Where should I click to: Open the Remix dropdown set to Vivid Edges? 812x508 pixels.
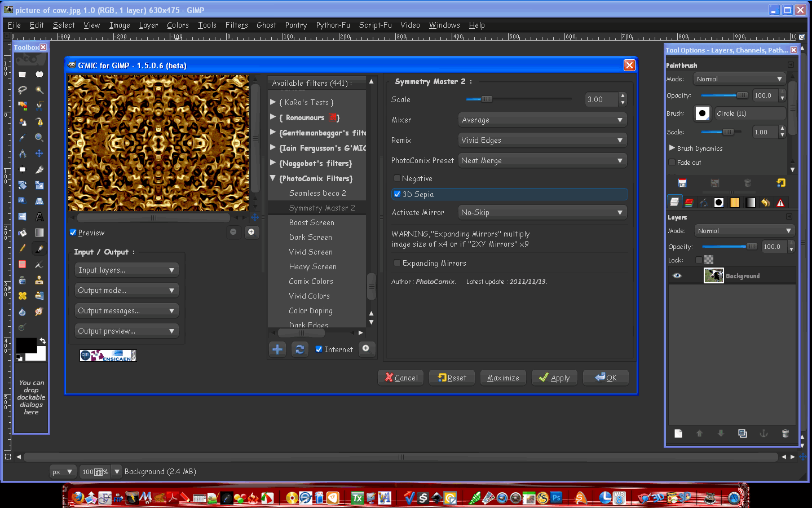(x=542, y=140)
